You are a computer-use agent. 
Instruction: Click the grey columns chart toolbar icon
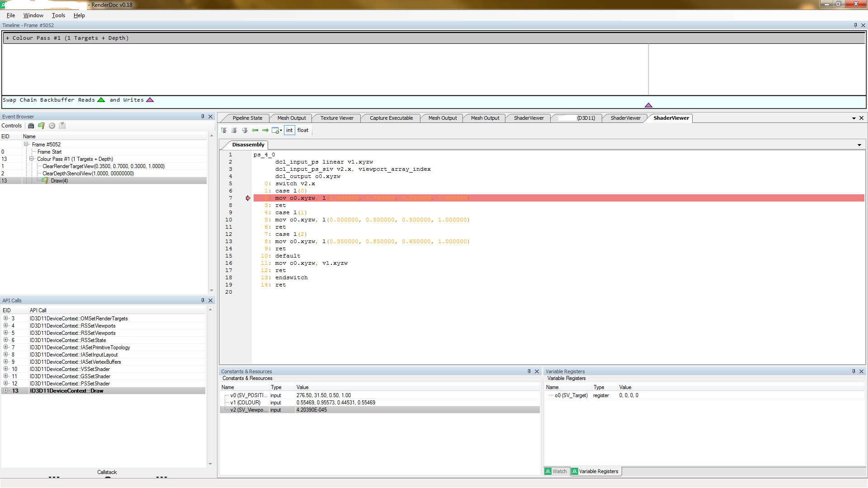[x=62, y=126]
